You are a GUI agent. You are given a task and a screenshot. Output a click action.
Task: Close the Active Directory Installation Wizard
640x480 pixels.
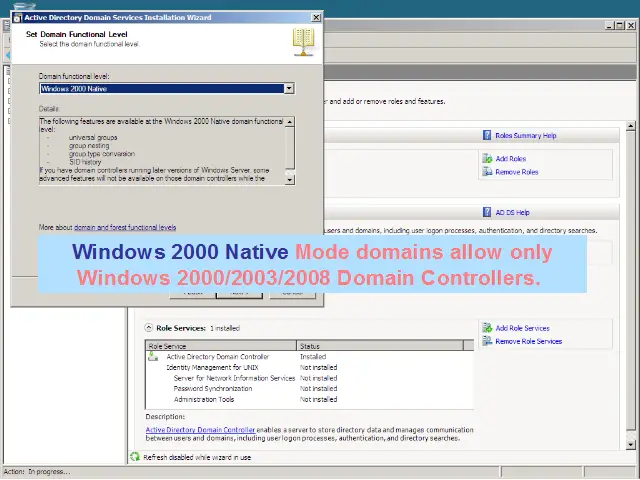pyautogui.click(x=316, y=18)
